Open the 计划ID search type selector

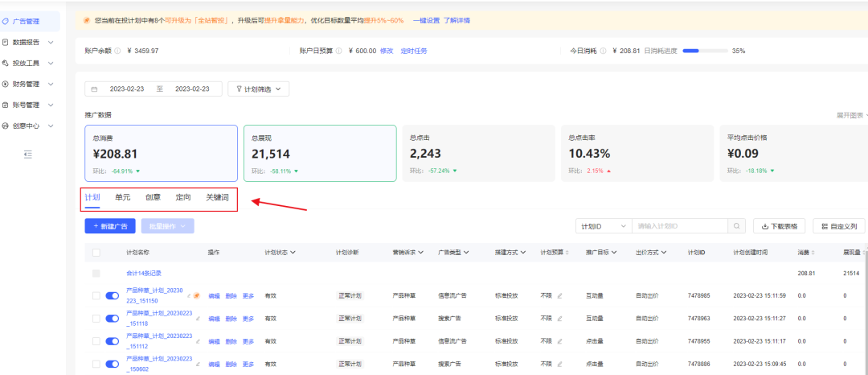(604, 226)
